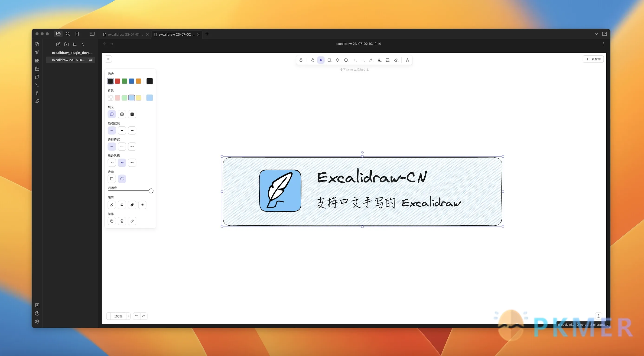Select dotted border style
Viewport: 644px width, 356px height.
[132, 147]
